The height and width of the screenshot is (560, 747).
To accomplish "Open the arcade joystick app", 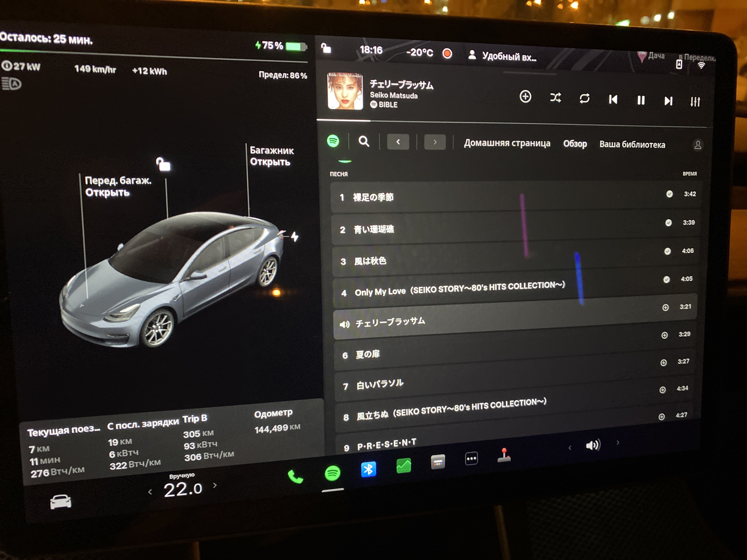I will point(504,455).
